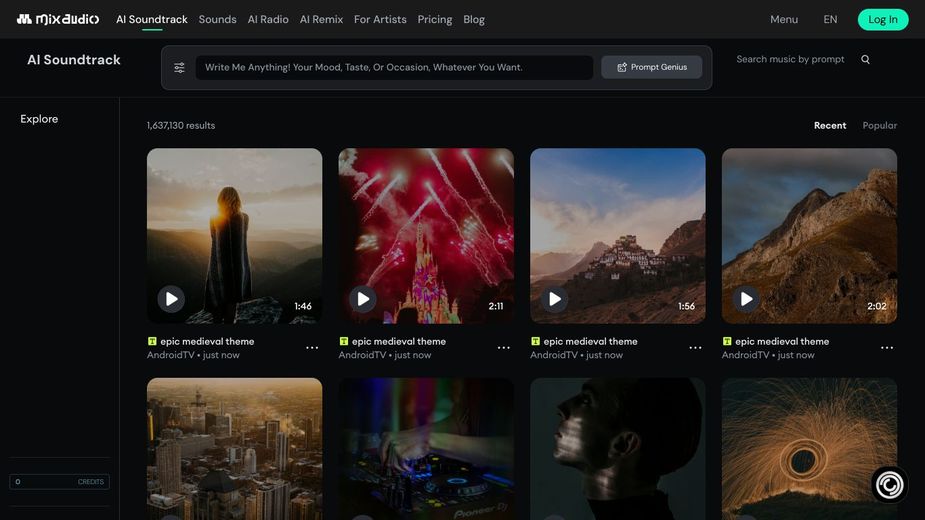Screen dimensions: 925x520
Task: Play the hilltop monastery track
Action: 555,299
